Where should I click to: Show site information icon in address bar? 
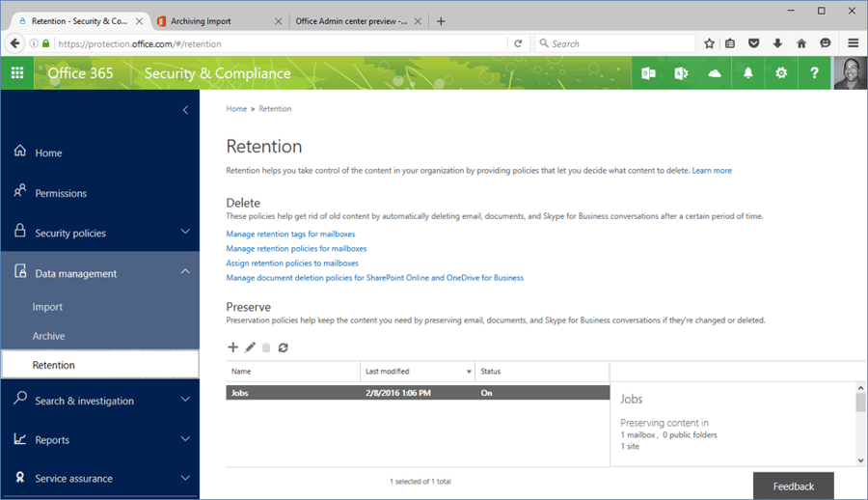coord(34,43)
